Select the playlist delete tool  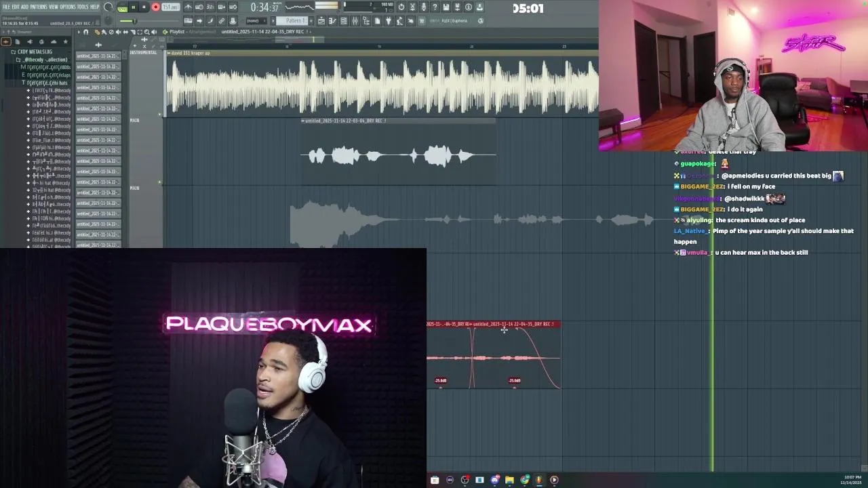click(x=111, y=32)
